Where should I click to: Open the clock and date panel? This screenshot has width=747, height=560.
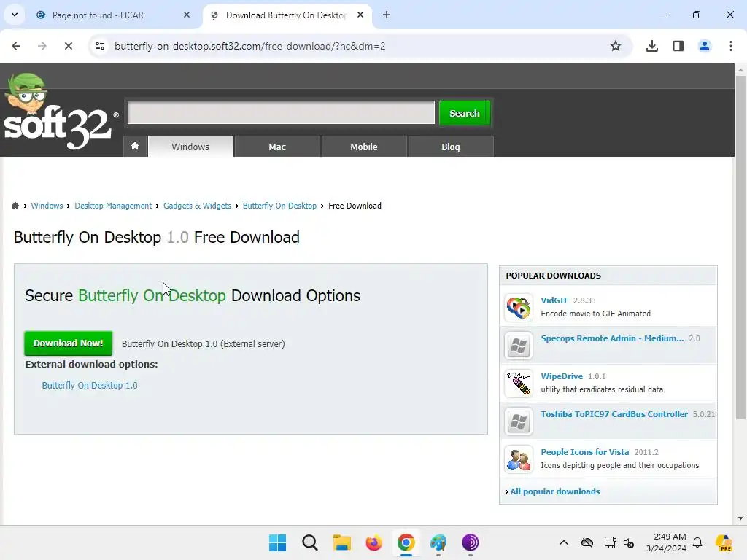coord(666,542)
